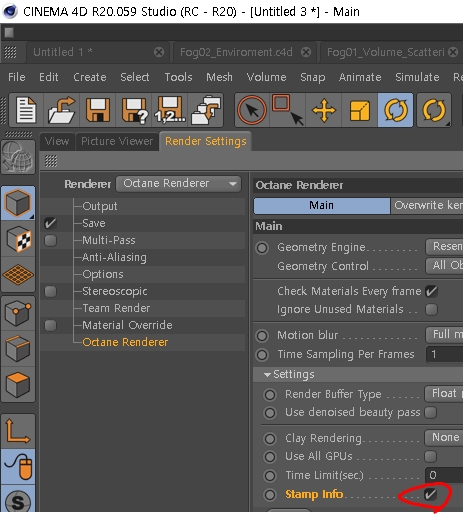This screenshot has width=463, height=514.
Task: Select the Main tab in Octane Renderer
Action: pyautogui.click(x=322, y=206)
